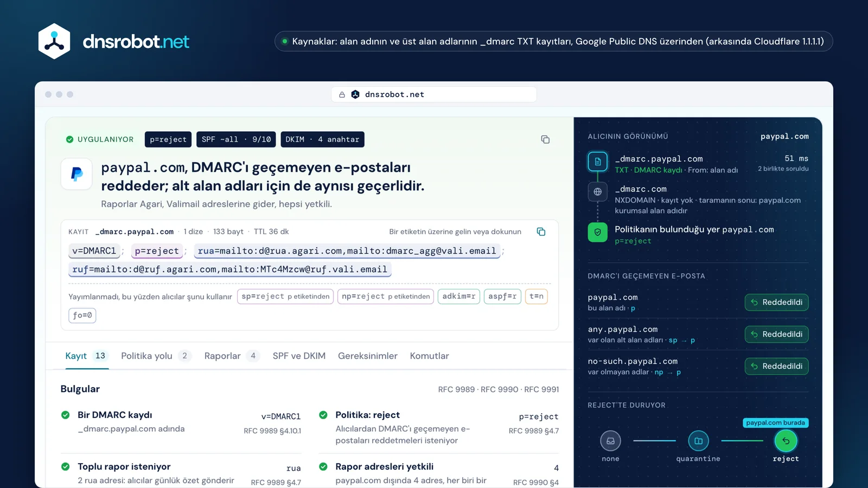Click the fo=0 default tag chip
This screenshot has height=488, width=868.
[x=82, y=315]
